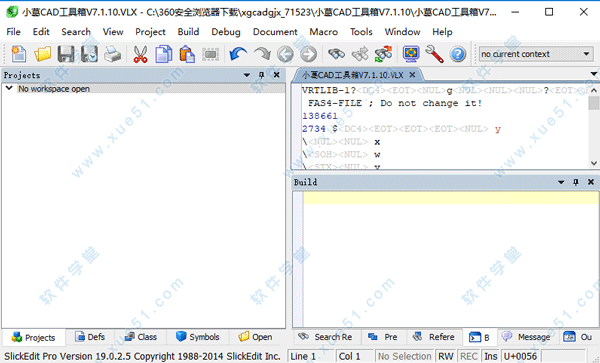Screen dimensions: 600x363
Task: Open the Edit menu
Action: point(41,32)
